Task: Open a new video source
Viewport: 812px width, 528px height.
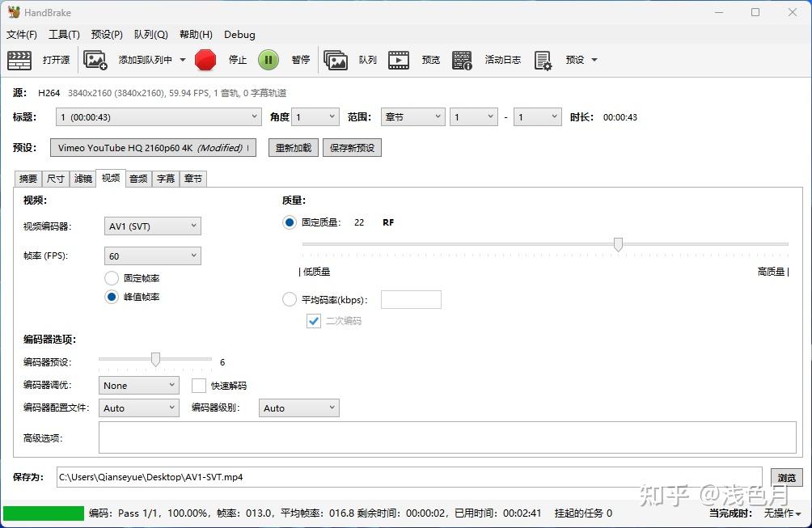Action: 42,59
